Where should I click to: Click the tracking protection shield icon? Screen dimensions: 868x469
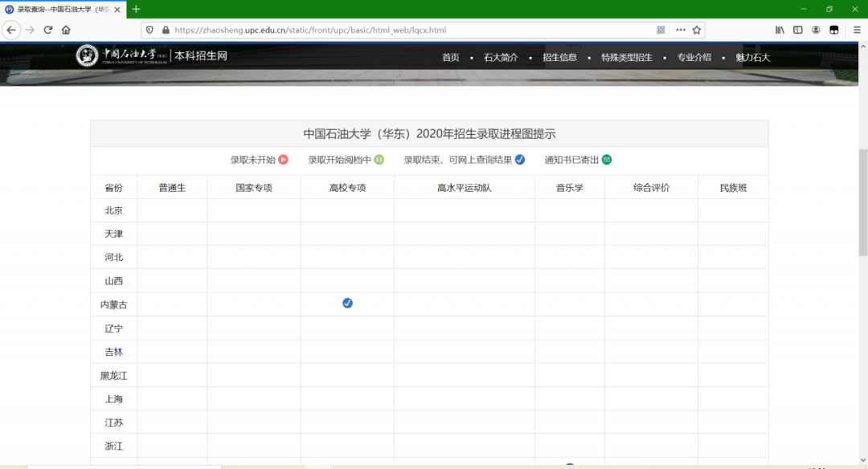click(x=149, y=30)
